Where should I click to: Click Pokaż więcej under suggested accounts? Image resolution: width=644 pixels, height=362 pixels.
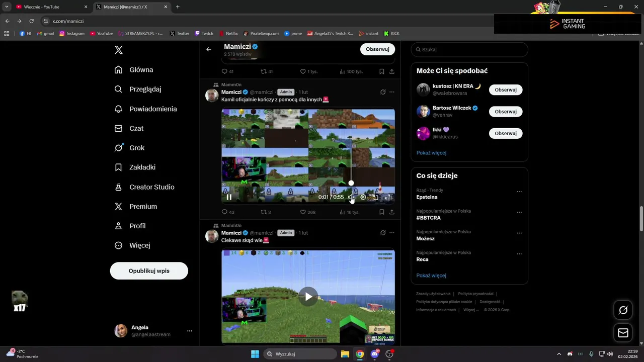pos(431,153)
